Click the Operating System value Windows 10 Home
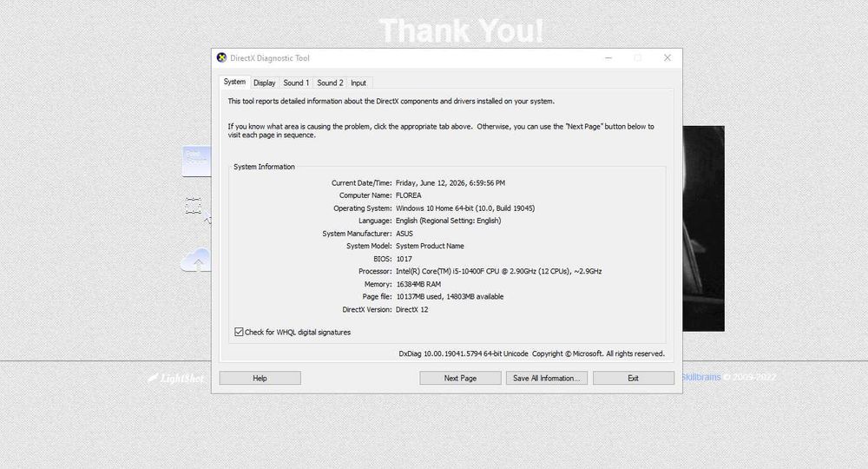This screenshot has width=868, height=469. point(465,208)
